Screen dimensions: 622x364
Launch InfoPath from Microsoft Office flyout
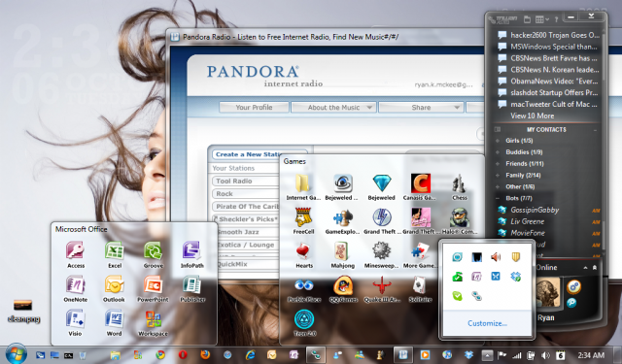192,254
